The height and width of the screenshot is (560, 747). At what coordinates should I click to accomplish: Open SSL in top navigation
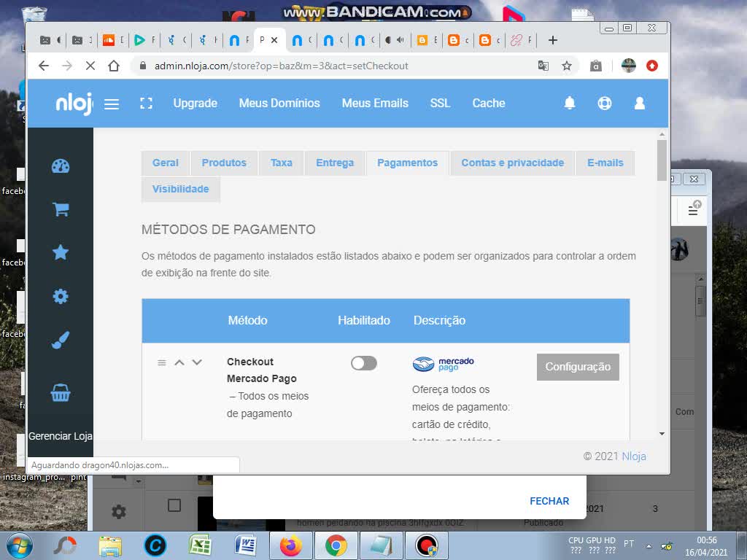[440, 104]
